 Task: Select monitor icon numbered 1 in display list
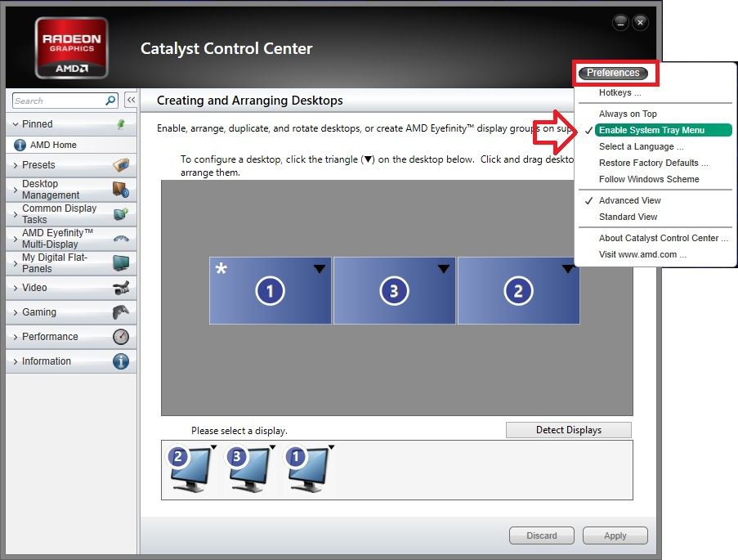[306, 469]
